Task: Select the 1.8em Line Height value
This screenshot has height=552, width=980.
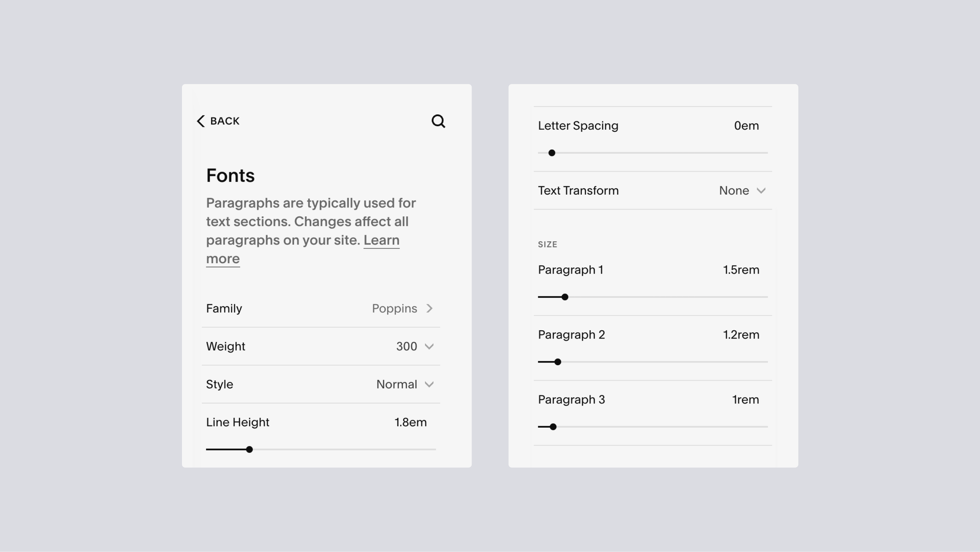Action: pyautogui.click(x=411, y=422)
